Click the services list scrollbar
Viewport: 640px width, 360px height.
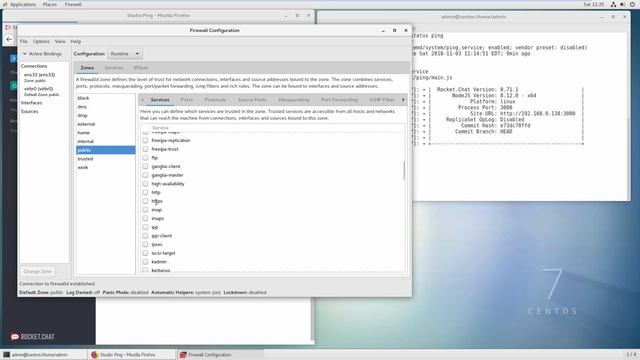(x=404, y=170)
